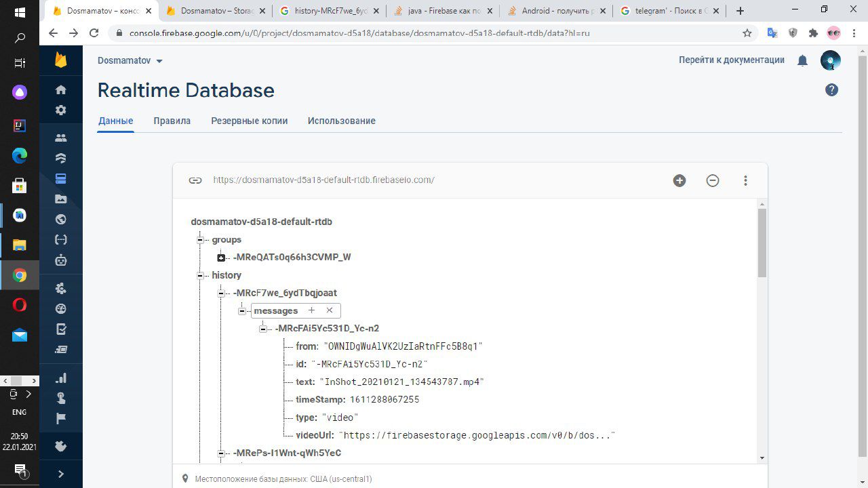
Task: Collapse the messages node
Action: pyautogui.click(x=242, y=311)
